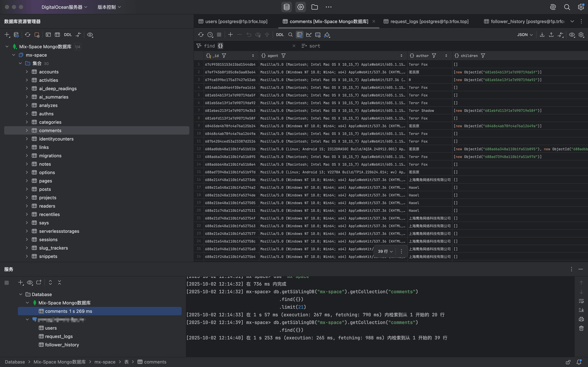Screen dimensions: 588x367
Task: Toggle soft-wrap in the services console
Action: tap(581, 301)
